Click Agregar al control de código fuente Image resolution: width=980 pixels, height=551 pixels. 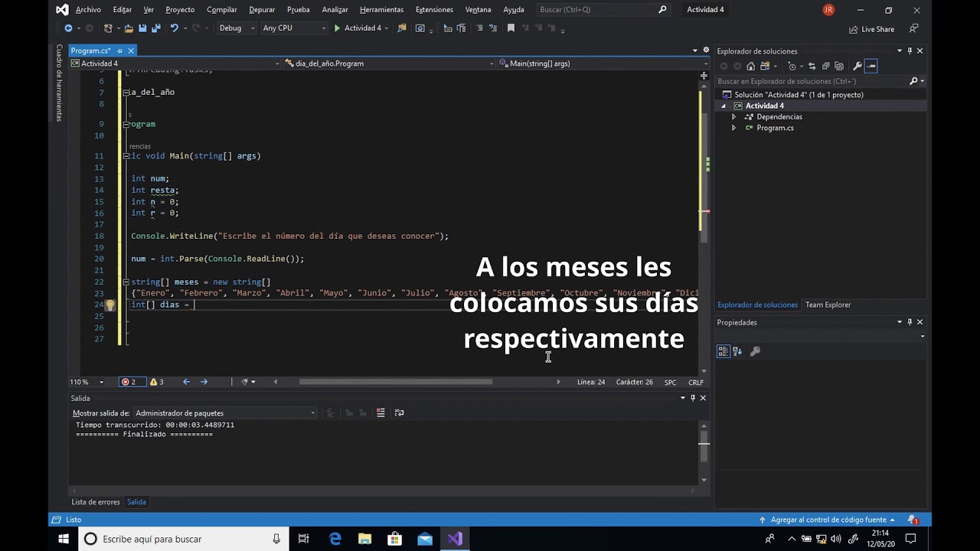tap(826, 520)
